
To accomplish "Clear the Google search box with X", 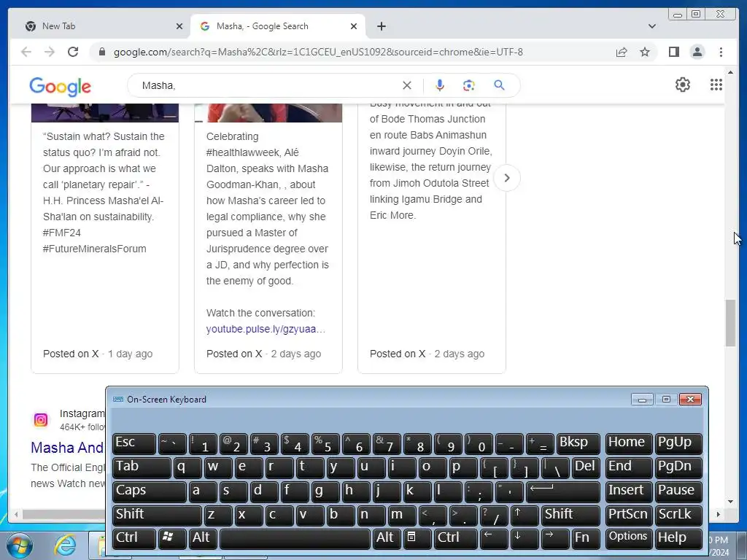I will pyautogui.click(x=407, y=85).
